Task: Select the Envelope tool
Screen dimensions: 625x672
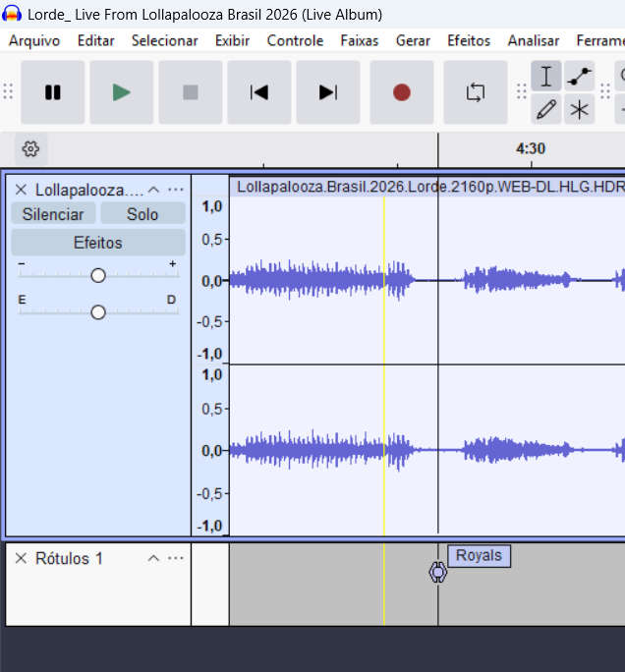Action: click(x=579, y=77)
